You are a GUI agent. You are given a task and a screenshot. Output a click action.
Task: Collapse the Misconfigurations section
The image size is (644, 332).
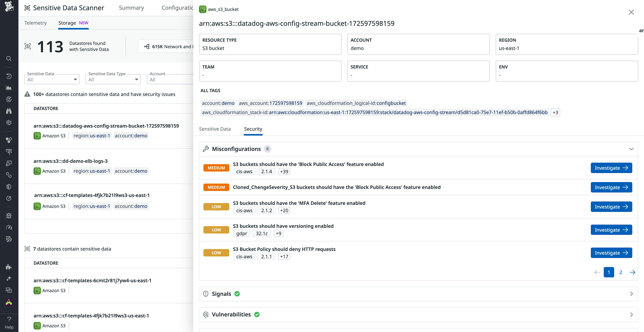631,149
